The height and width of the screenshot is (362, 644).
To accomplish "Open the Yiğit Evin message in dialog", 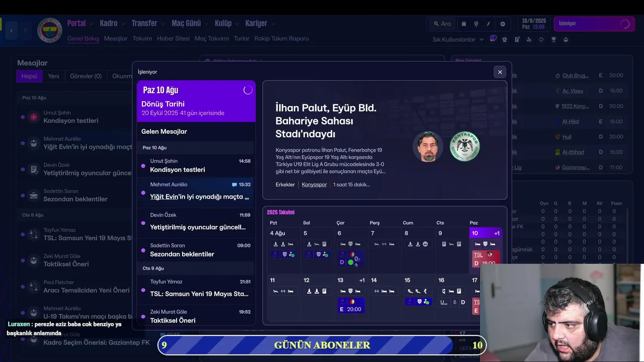I will 196,192.
